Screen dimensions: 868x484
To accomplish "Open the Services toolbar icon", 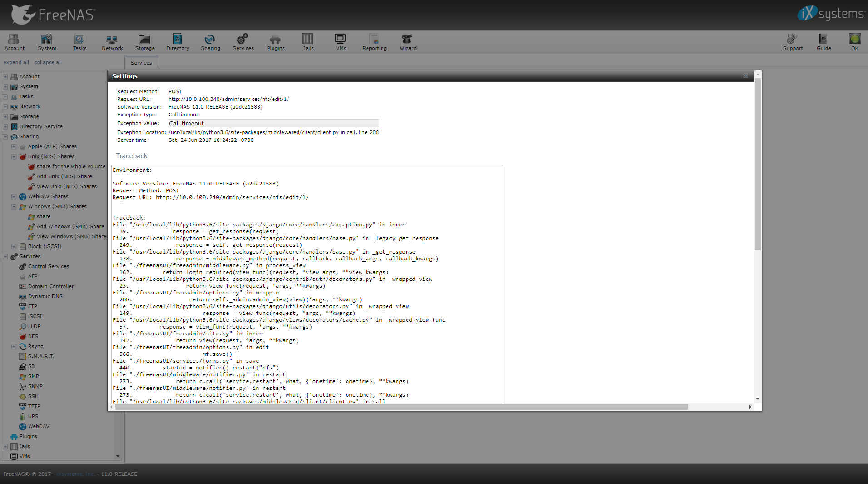I will 243,42.
